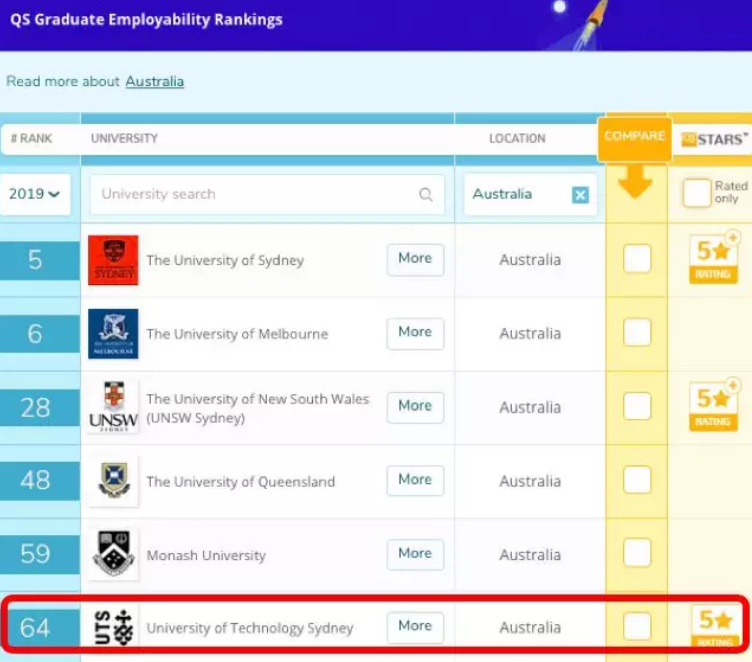Click the LOCATION column header
752x662 pixels.
517,139
